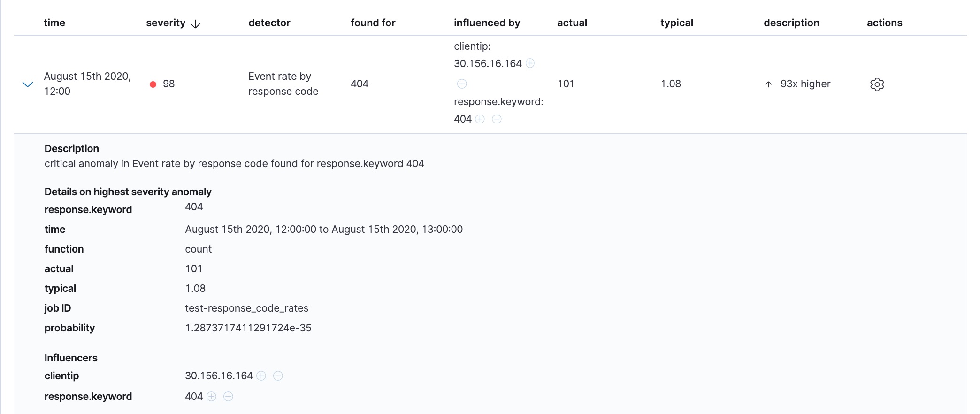Add filter on response.keyword 404 under Influencers
Viewport: 980px width, 414px height.
click(x=212, y=396)
